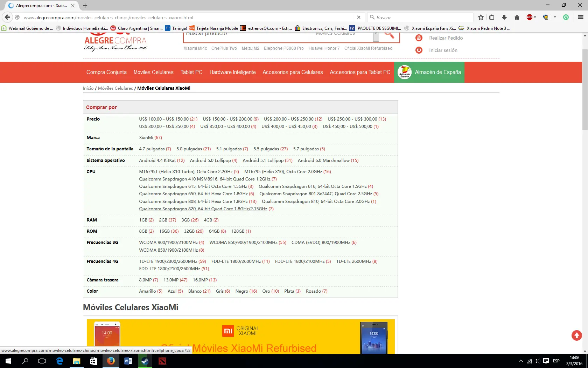Open the Taringa! bookmark
Viewport: 588px width, 368px height.
pyautogui.click(x=176, y=28)
